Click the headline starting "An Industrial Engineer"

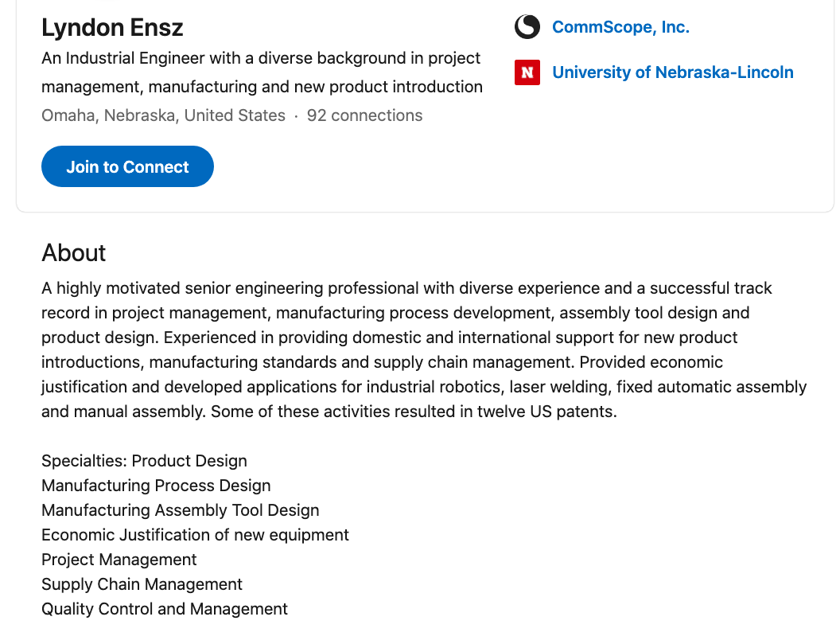(262, 72)
